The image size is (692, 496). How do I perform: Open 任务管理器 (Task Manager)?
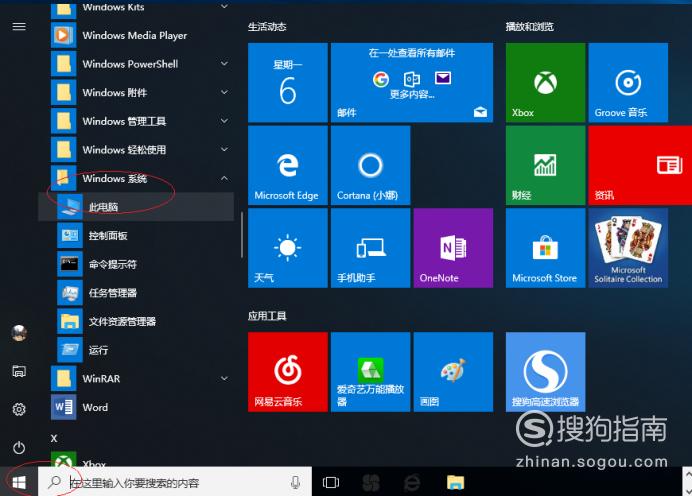coord(136,293)
